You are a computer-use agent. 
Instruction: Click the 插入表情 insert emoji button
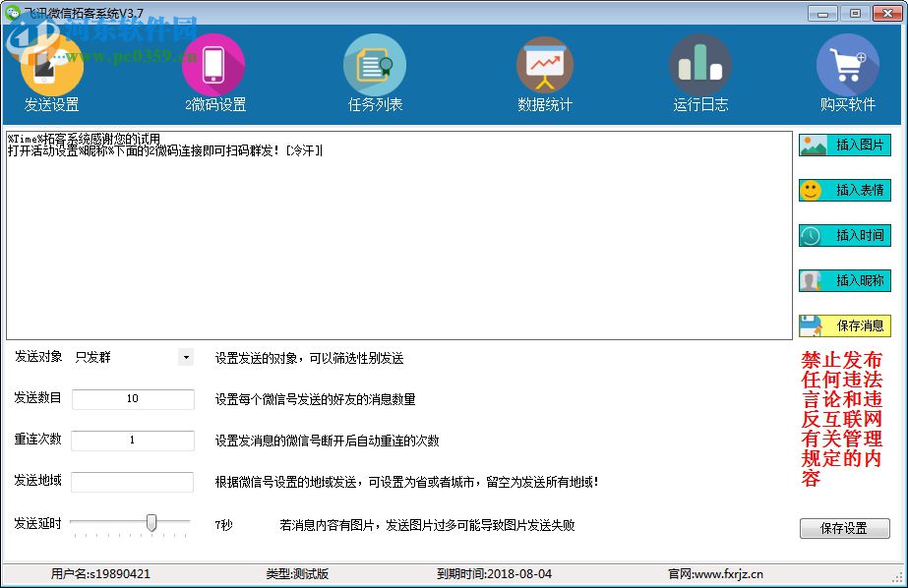[845, 191]
